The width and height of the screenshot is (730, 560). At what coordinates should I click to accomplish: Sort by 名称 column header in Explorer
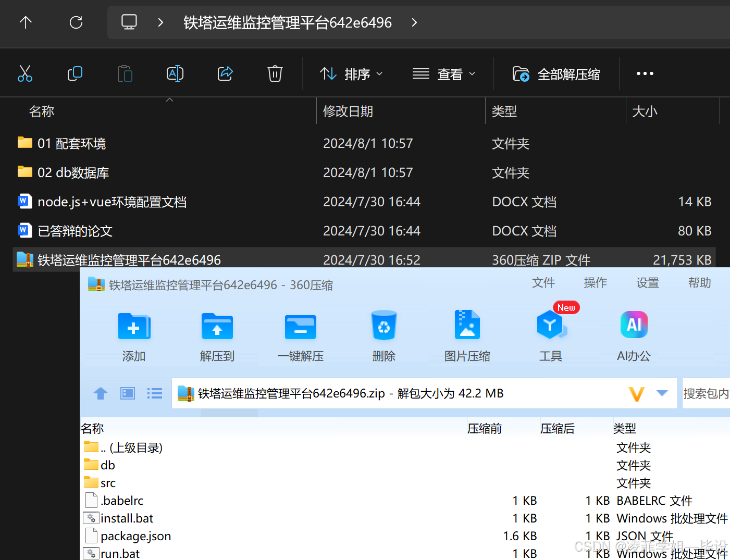[42, 111]
